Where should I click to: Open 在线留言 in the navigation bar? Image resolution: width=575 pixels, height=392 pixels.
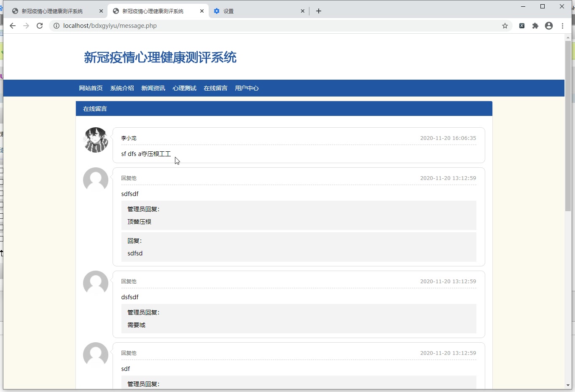click(x=215, y=88)
